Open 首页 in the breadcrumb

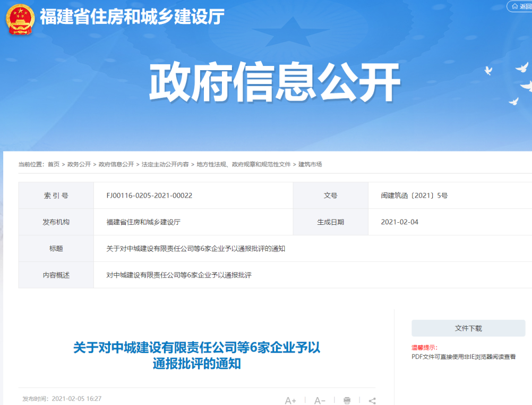[x=54, y=165]
